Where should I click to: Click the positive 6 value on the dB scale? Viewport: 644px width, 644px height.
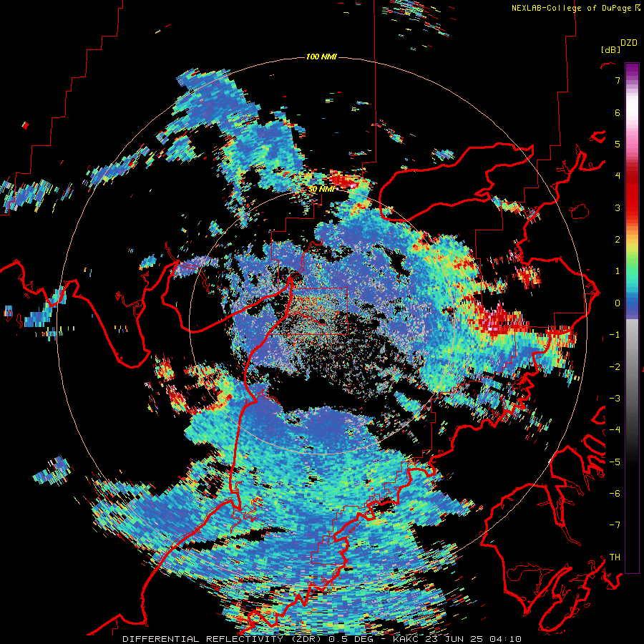coord(618,112)
